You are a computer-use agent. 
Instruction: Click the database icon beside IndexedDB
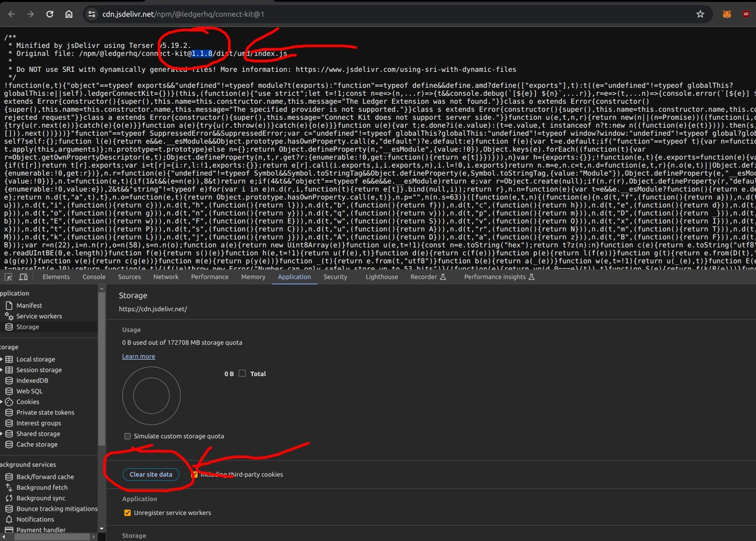(9, 380)
